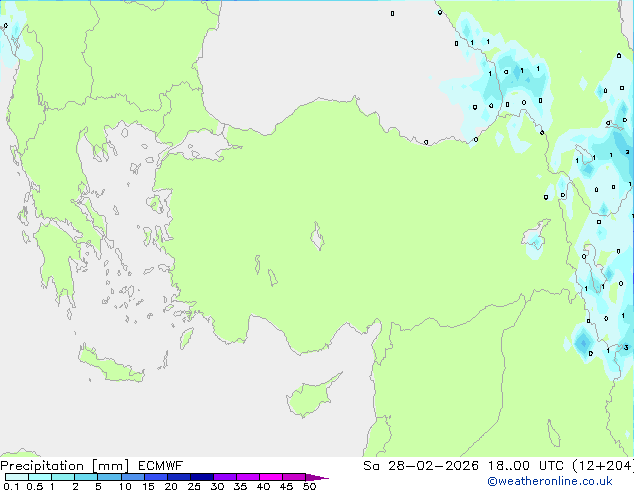This screenshot has width=634, height=490.
Task: Select the 5–10 mm legend color swatch
Action: tap(109, 477)
